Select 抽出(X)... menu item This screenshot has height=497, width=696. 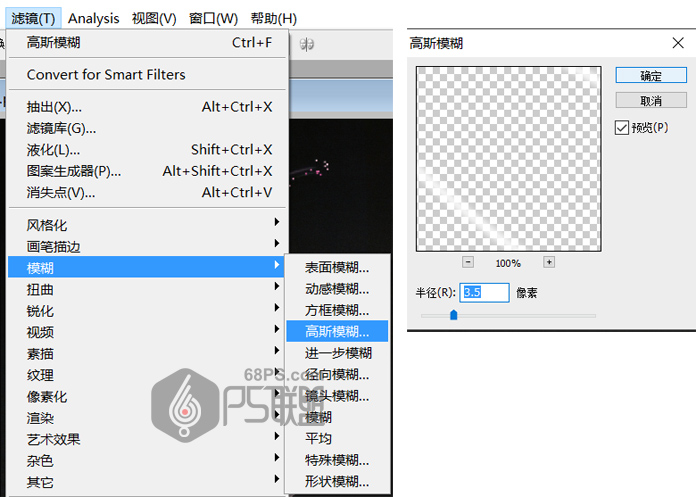148,107
